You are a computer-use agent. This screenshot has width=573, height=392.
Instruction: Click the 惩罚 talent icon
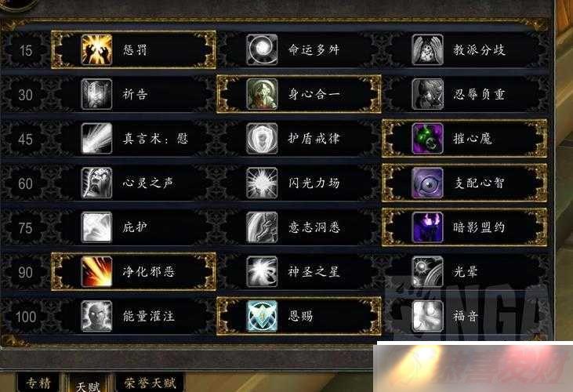(x=96, y=49)
